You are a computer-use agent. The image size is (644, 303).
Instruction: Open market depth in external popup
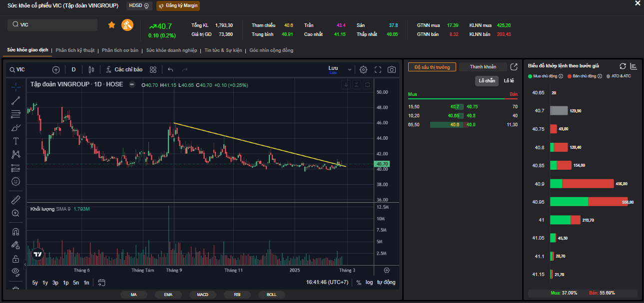tap(514, 67)
